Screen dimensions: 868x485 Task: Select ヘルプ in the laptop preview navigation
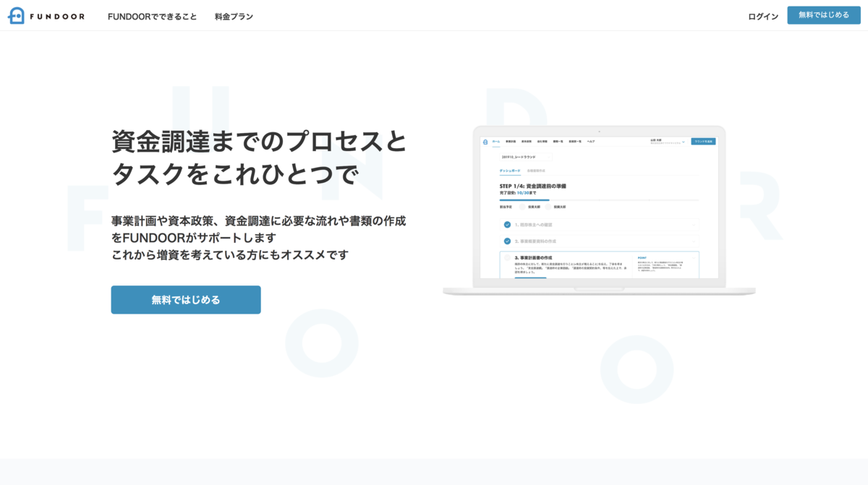[591, 142]
